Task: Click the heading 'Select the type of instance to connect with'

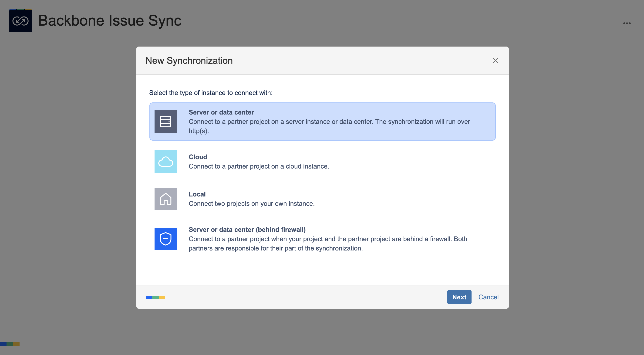Action: [x=211, y=93]
